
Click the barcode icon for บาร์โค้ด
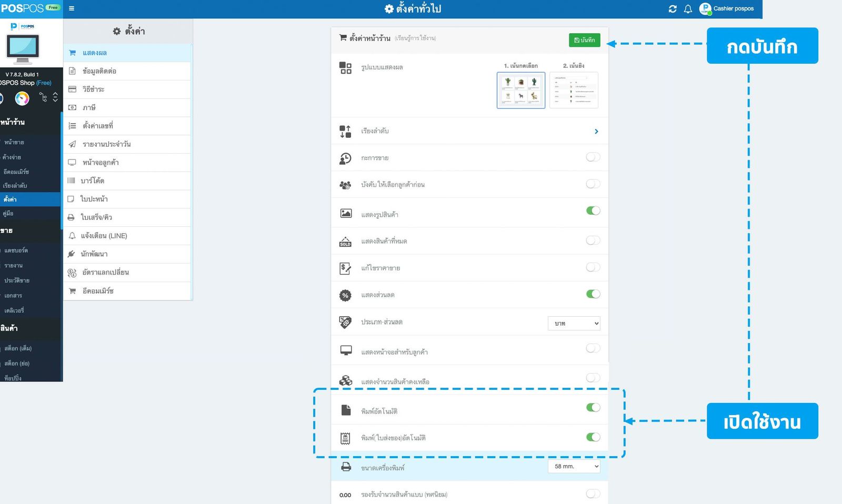71,180
